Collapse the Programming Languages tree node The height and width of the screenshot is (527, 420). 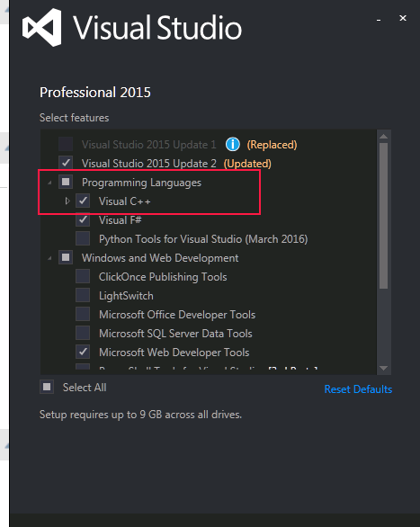pyautogui.click(x=49, y=183)
